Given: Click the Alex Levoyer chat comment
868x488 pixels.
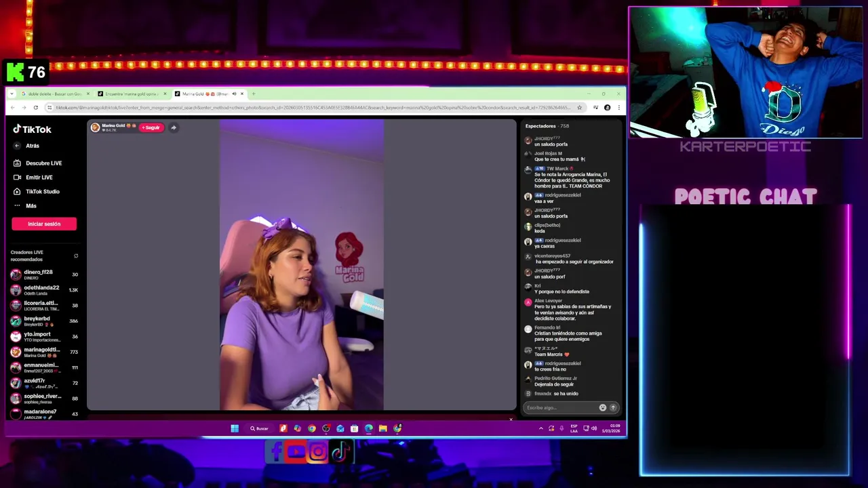Looking at the screenshot, I should [568, 310].
